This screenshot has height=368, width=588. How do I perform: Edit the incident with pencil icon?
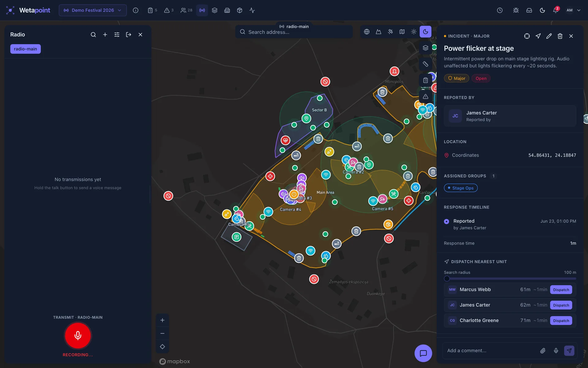coord(549,36)
